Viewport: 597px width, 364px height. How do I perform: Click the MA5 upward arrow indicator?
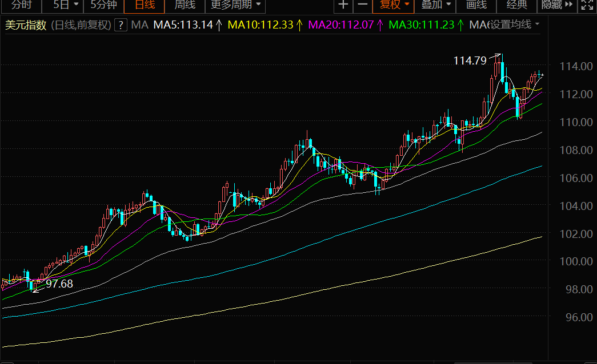pyautogui.click(x=219, y=25)
